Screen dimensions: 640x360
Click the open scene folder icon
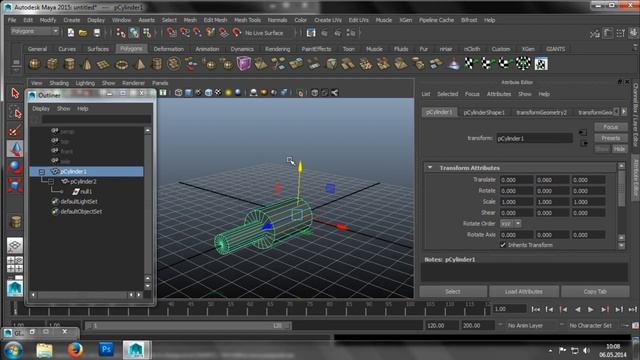pos(83,33)
